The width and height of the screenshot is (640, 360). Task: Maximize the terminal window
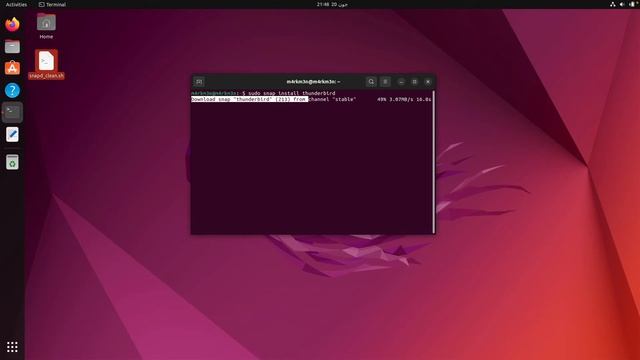[414, 82]
